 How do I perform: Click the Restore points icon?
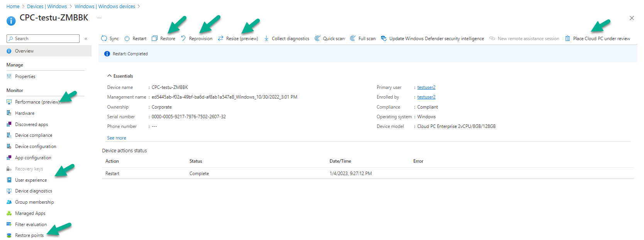pos(9,235)
